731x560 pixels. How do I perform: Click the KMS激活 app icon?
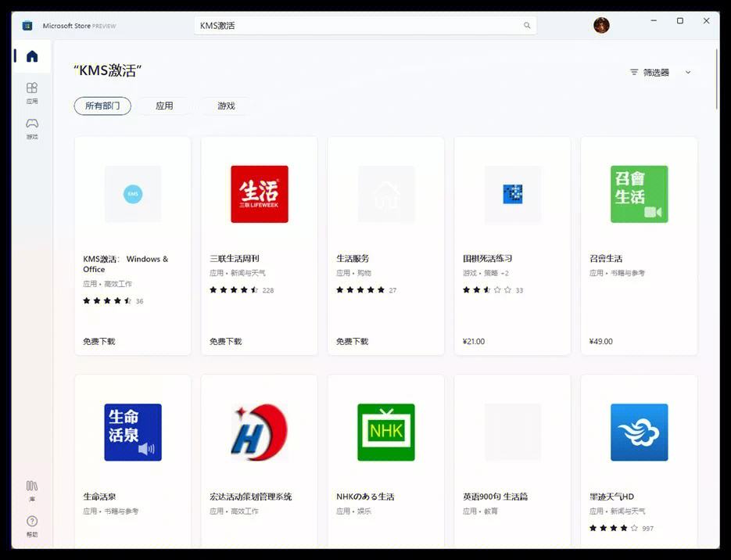tap(133, 194)
